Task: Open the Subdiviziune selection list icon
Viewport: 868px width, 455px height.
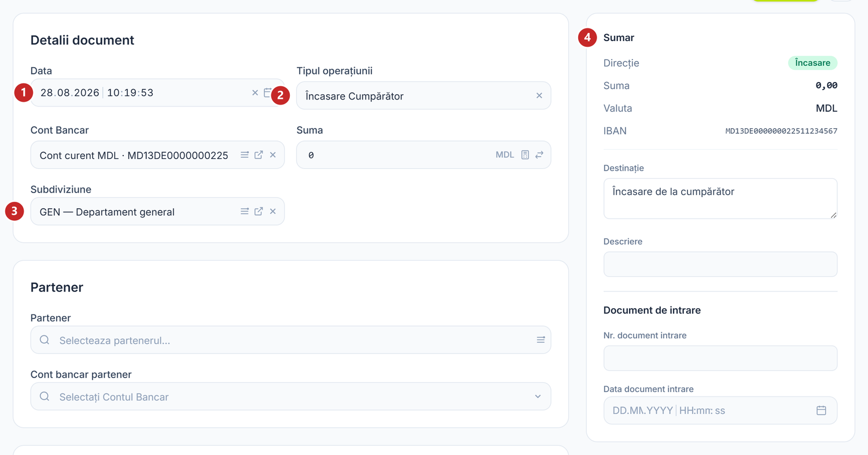Action: tap(245, 212)
